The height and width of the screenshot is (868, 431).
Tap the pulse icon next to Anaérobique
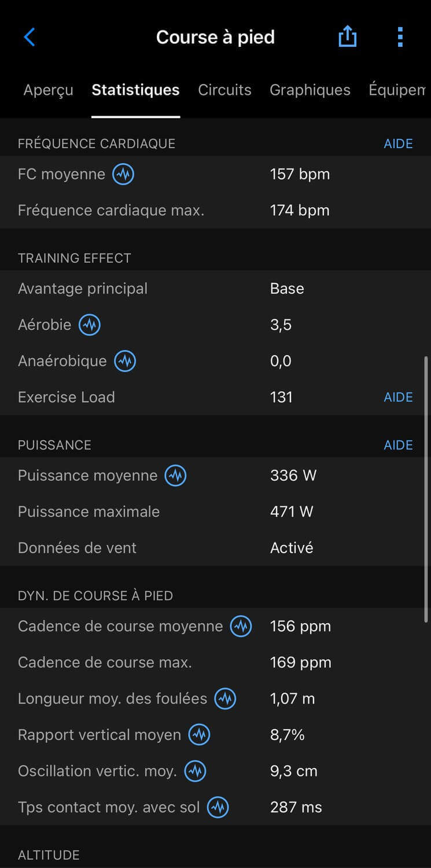pyautogui.click(x=125, y=361)
